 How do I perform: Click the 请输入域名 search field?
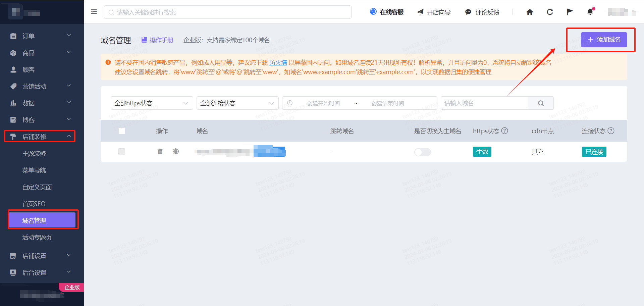tap(484, 103)
